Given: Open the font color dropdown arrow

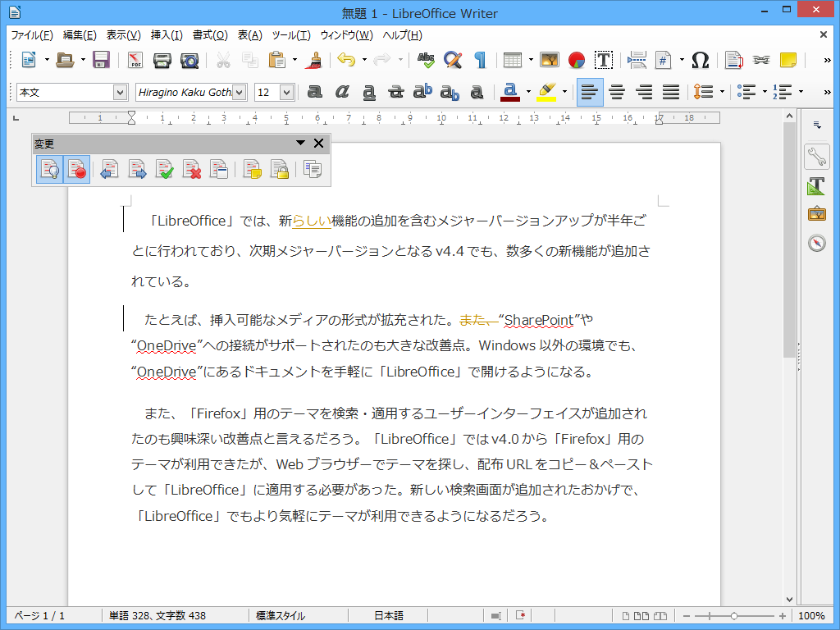Looking at the screenshot, I should (528, 92).
